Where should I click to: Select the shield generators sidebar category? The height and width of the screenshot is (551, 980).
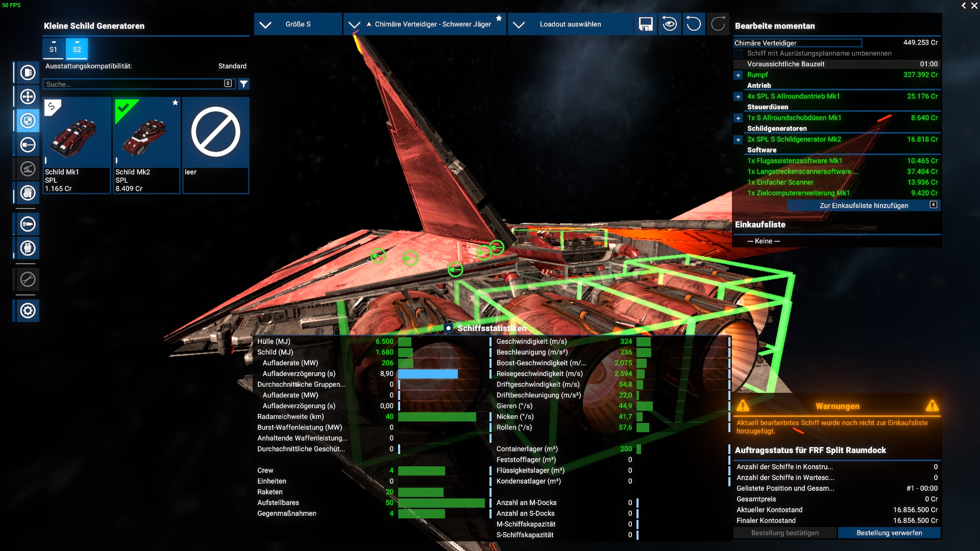(x=28, y=121)
